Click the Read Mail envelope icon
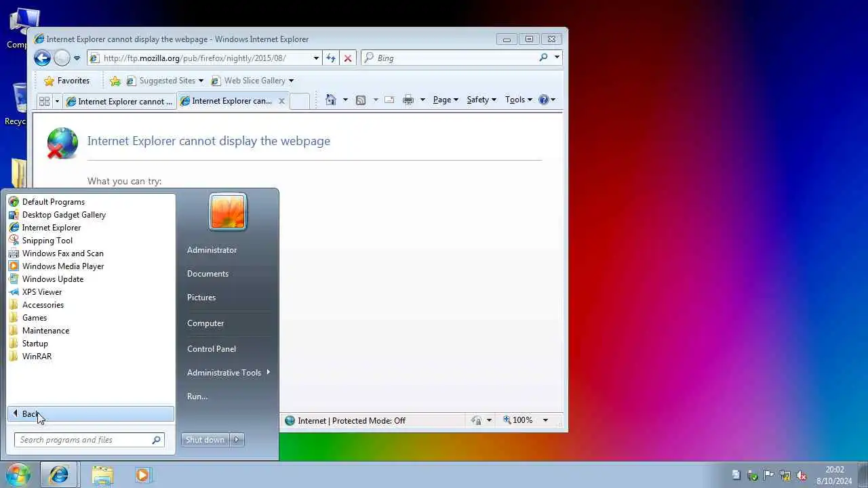 pos(389,100)
